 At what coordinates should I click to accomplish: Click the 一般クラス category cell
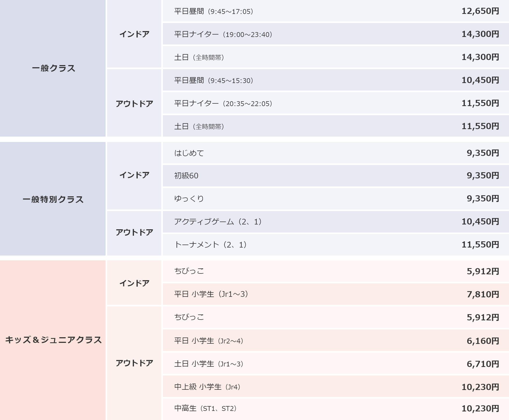pos(53,68)
